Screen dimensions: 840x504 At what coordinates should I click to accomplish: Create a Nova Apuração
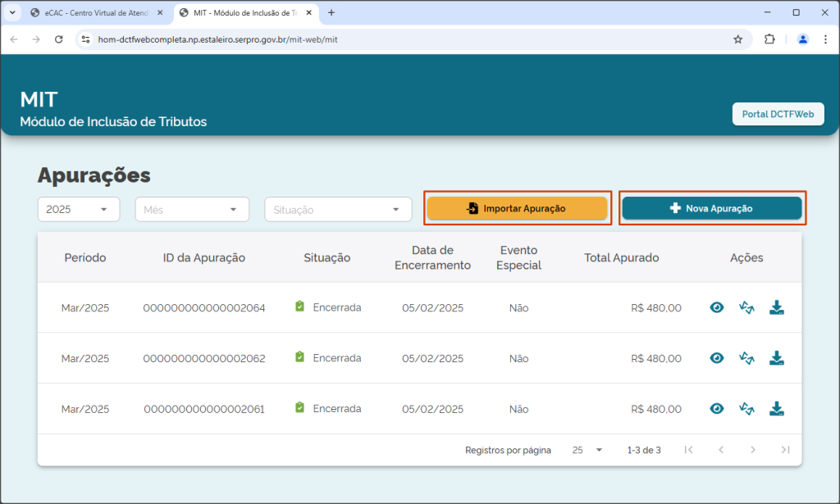[712, 208]
